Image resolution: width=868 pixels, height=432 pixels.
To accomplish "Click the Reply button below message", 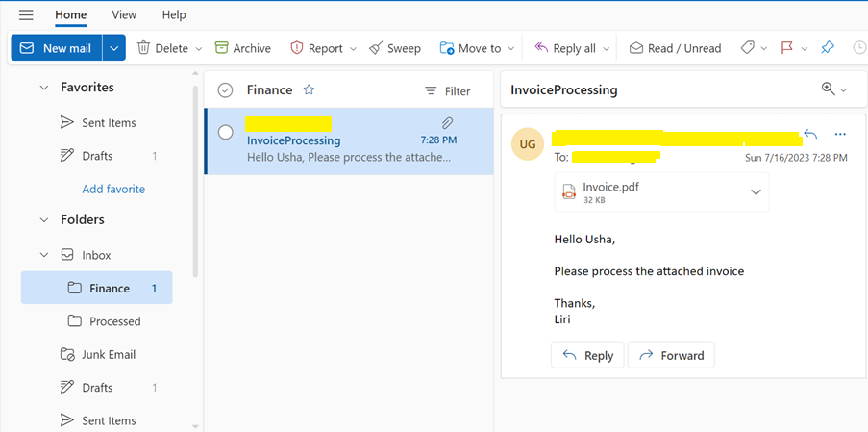I will click(x=587, y=355).
